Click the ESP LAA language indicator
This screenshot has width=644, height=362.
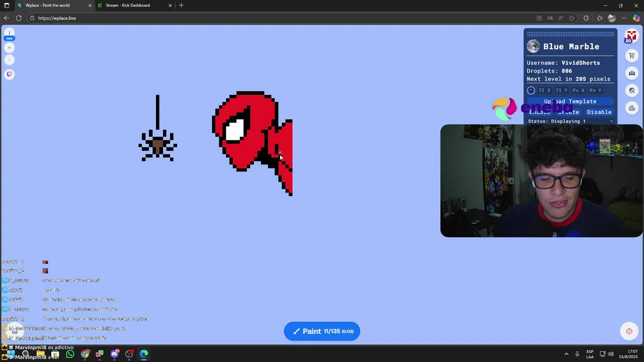click(x=590, y=354)
